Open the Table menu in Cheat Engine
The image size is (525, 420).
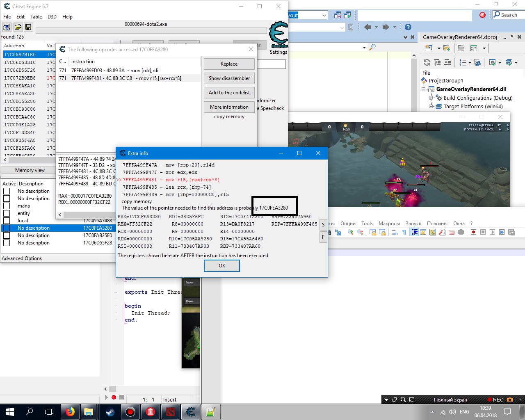pyautogui.click(x=36, y=17)
